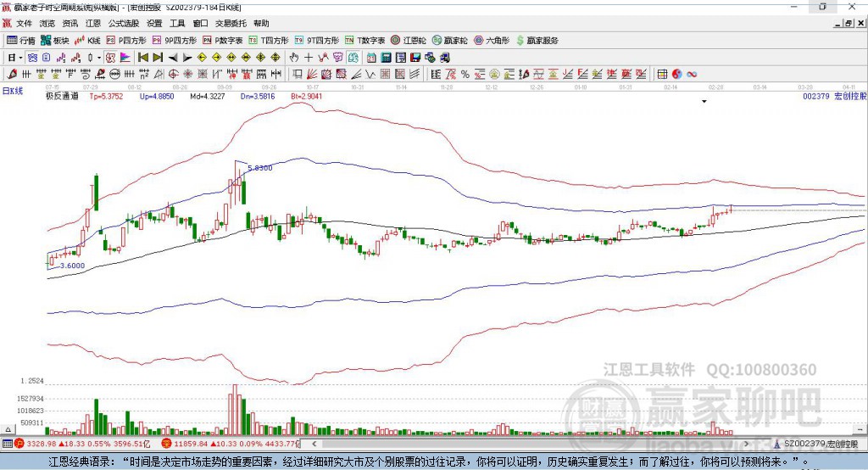
Task: Open the 公式选股 menu
Action: tap(124, 23)
